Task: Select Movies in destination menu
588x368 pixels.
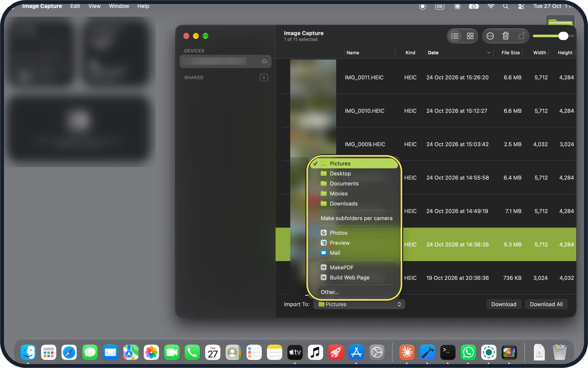Action: pyautogui.click(x=354, y=193)
